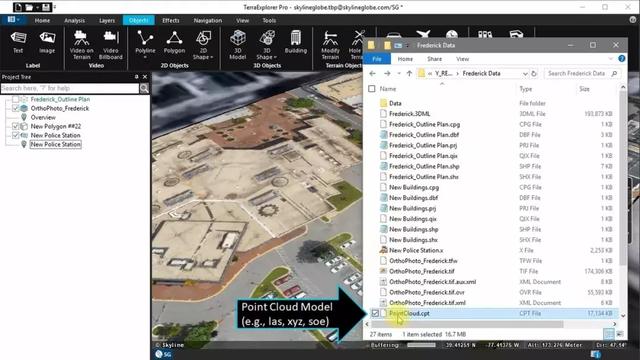
Task: Click the Search Frederick Data field
Action: tap(581, 73)
